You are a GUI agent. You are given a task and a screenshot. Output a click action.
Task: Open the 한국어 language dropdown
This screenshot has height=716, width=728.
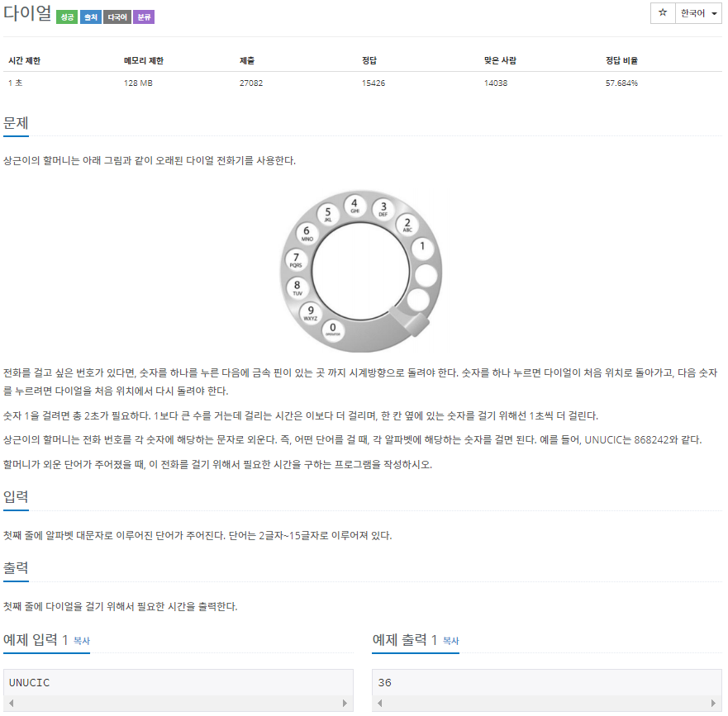click(x=698, y=13)
